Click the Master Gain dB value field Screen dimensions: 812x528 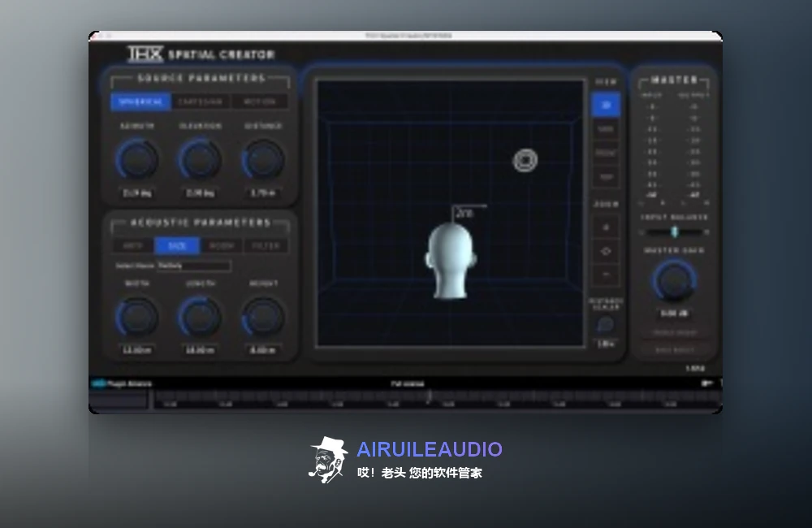674,314
